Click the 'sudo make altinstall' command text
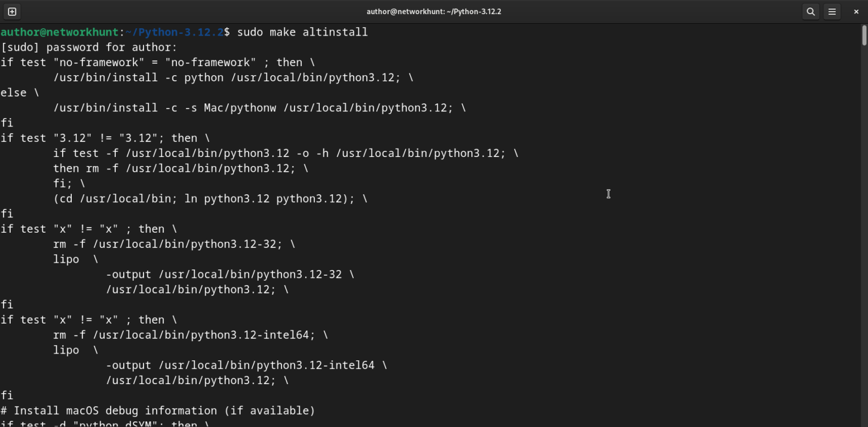The width and height of the screenshot is (868, 427). click(302, 32)
